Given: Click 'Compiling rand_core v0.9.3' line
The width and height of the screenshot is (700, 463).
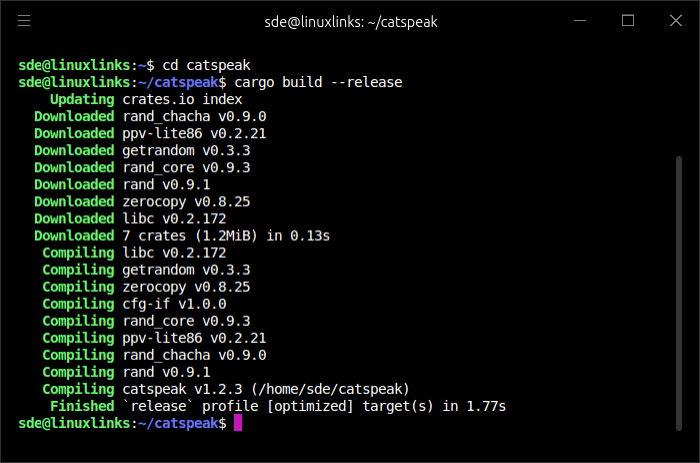Looking at the screenshot, I should [146, 321].
